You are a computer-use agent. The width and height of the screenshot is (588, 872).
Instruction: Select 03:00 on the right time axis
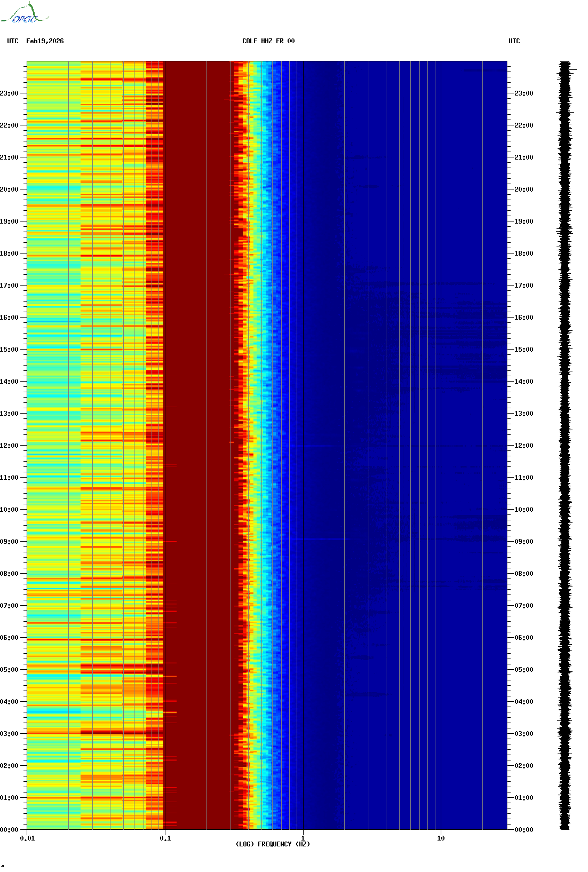(524, 734)
